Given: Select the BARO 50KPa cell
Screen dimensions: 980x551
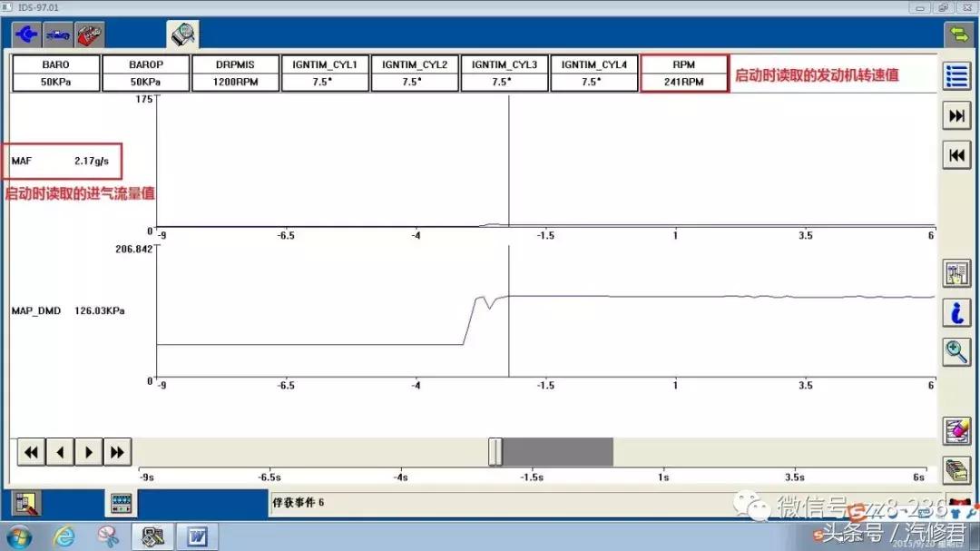Looking at the screenshot, I should tap(56, 74).
